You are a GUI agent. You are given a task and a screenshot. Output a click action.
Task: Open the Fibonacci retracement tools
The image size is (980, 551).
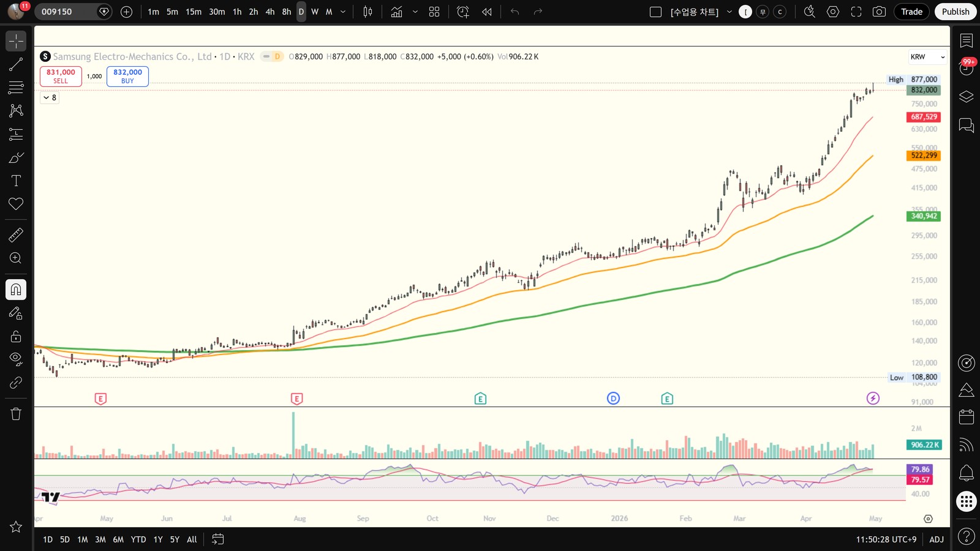(x=16, y=88)
